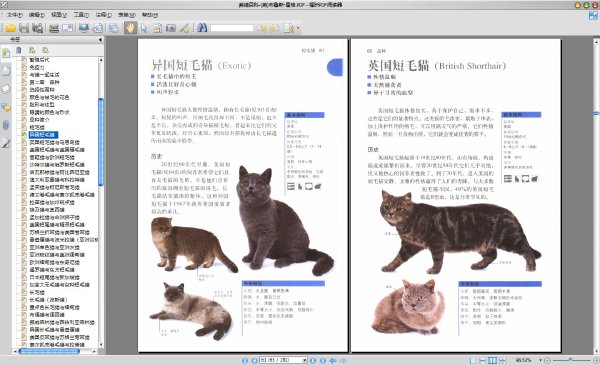Click the email document icon beside Print

[x=68, y=28]
